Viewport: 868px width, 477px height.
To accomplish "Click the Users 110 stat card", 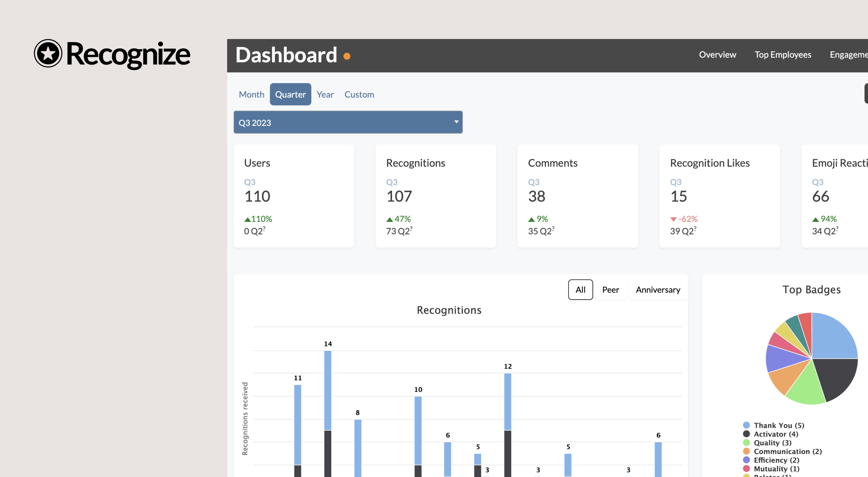I will [x=294, y=196].
